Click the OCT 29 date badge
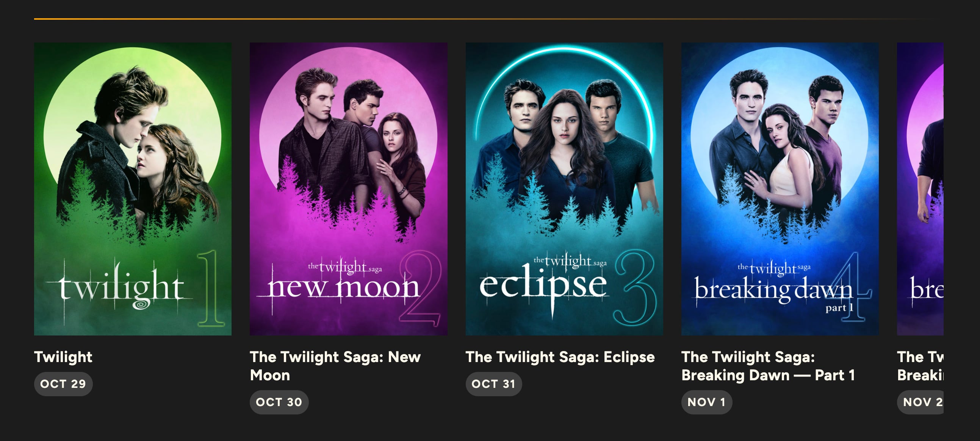Screen dimensions: 980x441 63,384
